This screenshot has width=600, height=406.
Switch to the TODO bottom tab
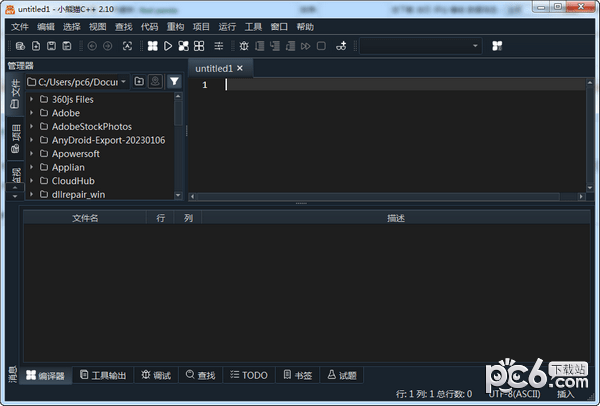pyautogui.click(x=249, y=375)
